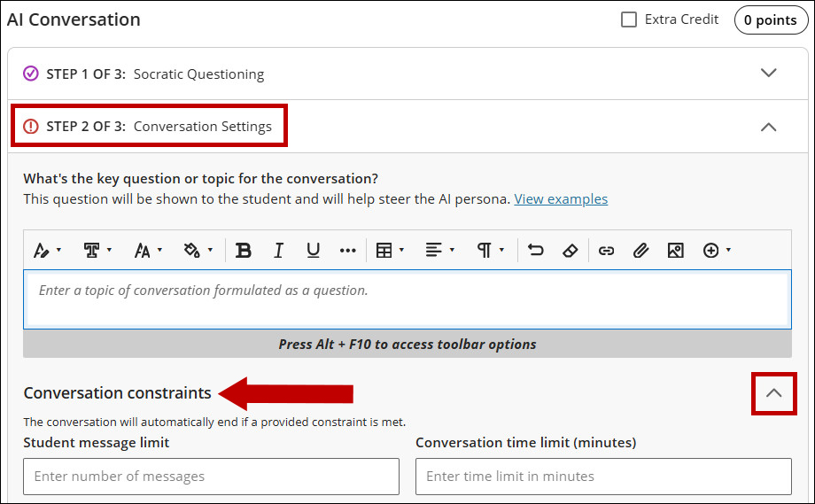Clear formatting with eraser icon

click(570, 251)
